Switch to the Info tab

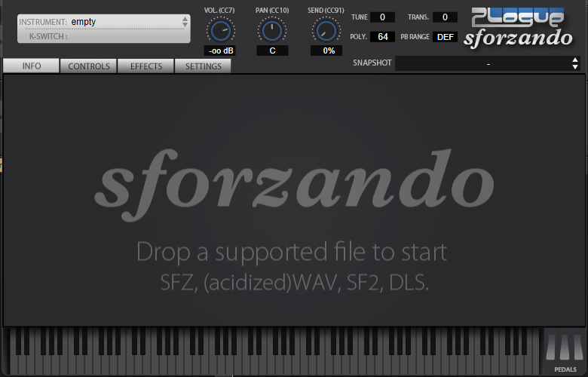tap(32, 66)
